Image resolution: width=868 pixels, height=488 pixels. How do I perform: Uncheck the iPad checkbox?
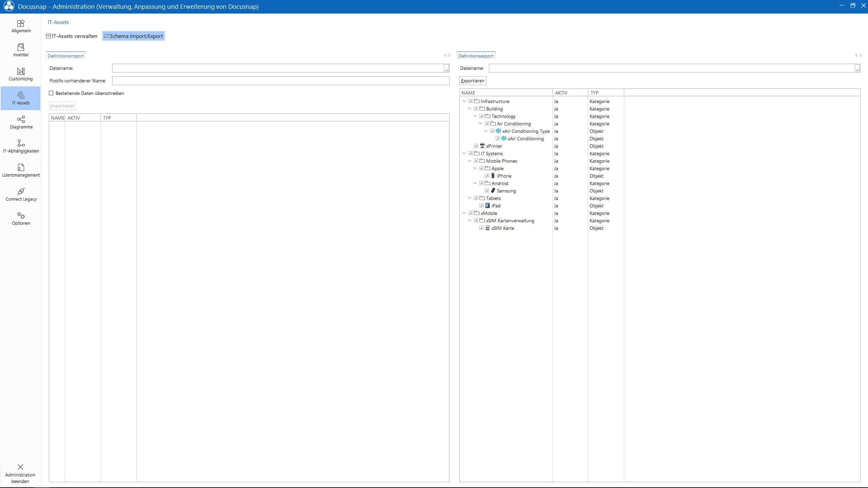tap(481, 205)
